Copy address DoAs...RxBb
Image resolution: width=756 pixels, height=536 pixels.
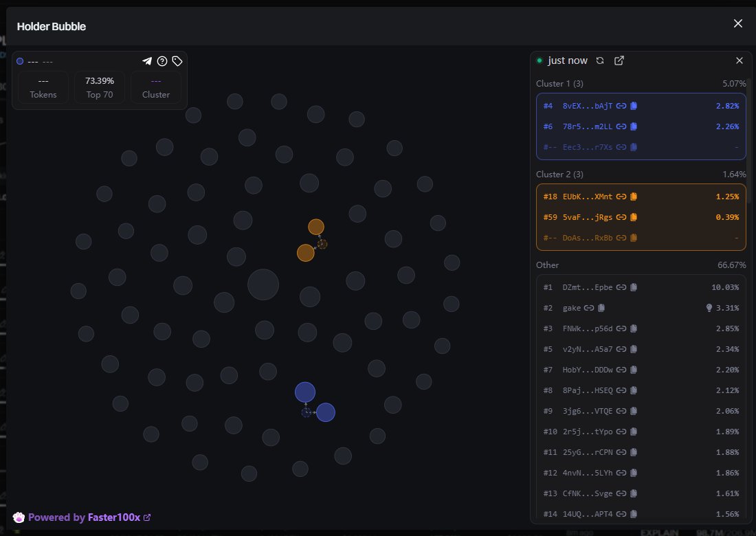pyautogui.click(x=634, y=238)
